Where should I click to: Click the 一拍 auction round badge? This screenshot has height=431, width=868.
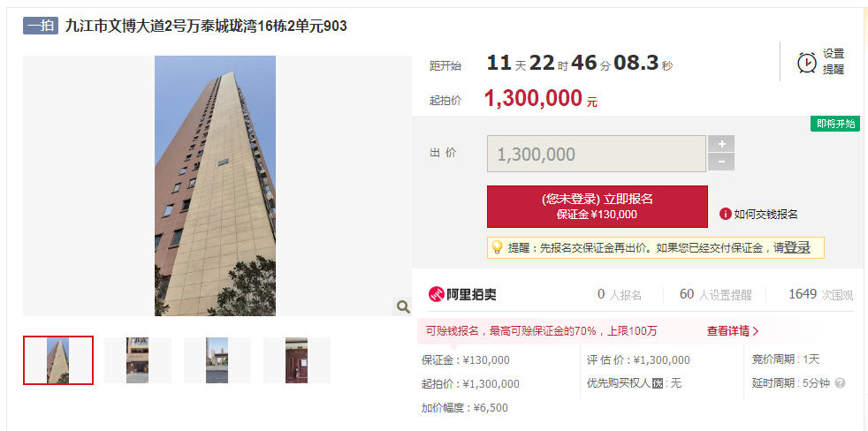pos(41,26)
